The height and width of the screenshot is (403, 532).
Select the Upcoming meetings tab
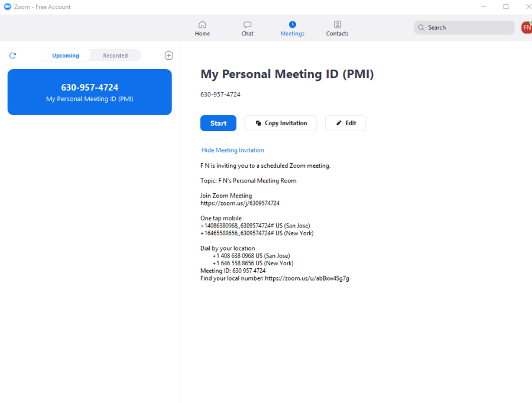click(x=66, y=56)
